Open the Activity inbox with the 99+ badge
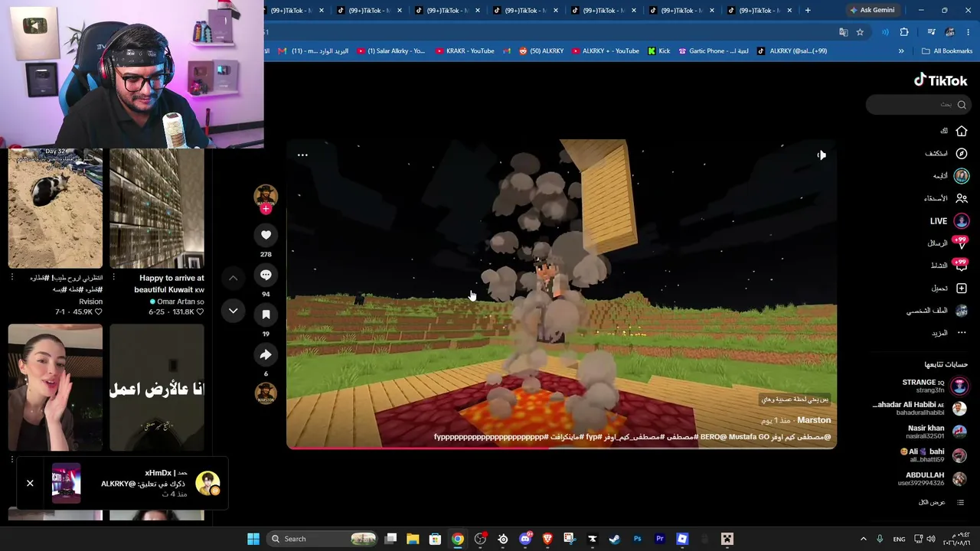980x551 pixels. coord(949,266)
